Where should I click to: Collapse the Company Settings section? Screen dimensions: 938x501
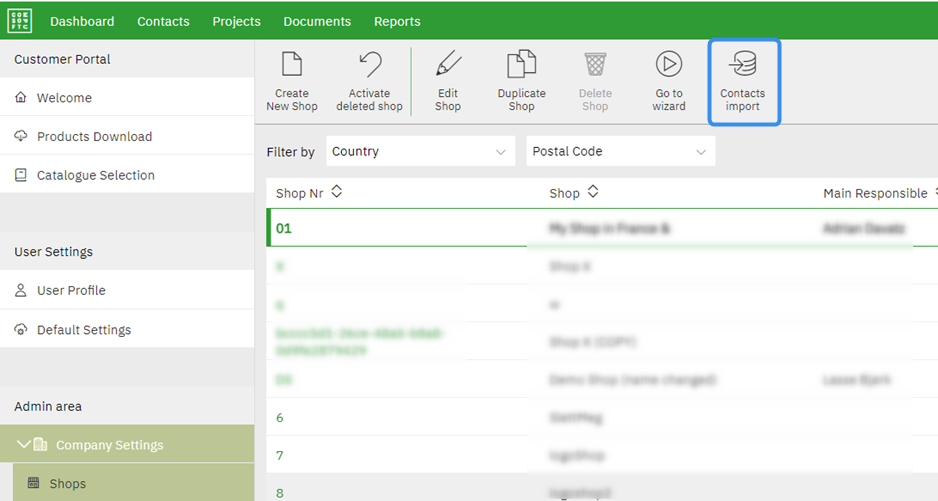24,445
